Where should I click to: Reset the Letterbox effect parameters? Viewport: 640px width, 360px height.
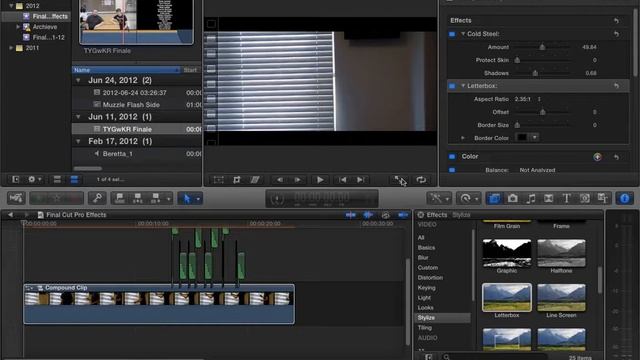click(x=616, y=86)
